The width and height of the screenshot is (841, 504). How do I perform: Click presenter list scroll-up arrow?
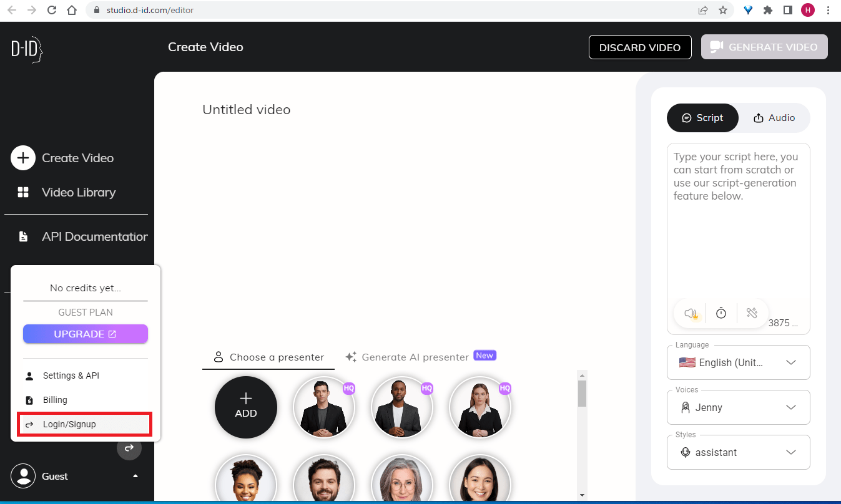pyautogui.click(x=582, y=375)
